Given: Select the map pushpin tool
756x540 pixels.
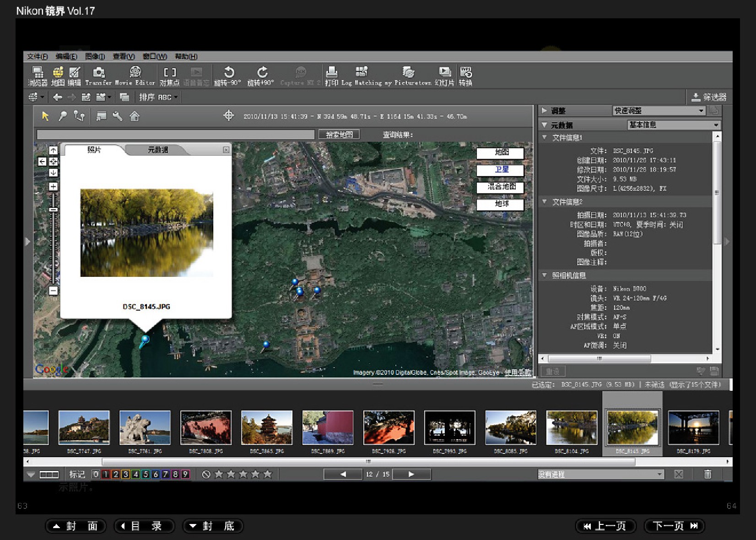Looking at the screenshot, I should click(x=63, y=116).
